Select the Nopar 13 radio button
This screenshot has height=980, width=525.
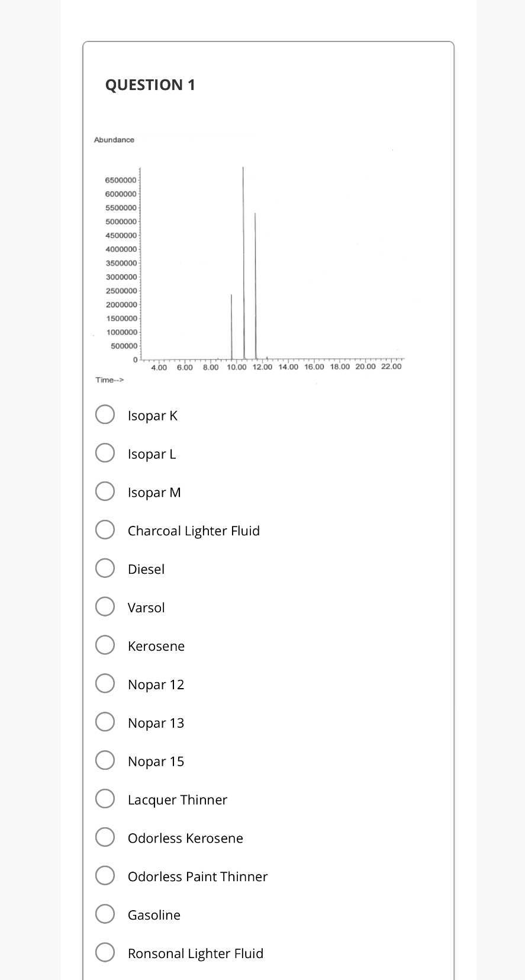click(105, 722)
